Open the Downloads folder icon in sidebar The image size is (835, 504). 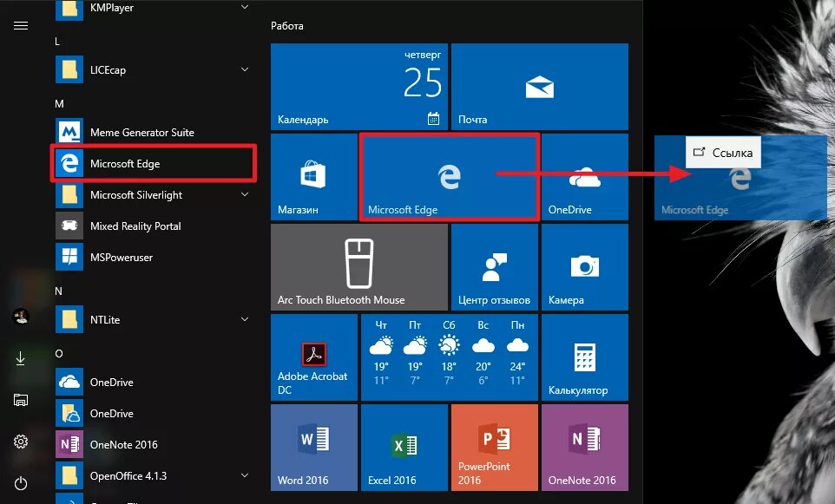pyautogui.click(x=20, y=358)
